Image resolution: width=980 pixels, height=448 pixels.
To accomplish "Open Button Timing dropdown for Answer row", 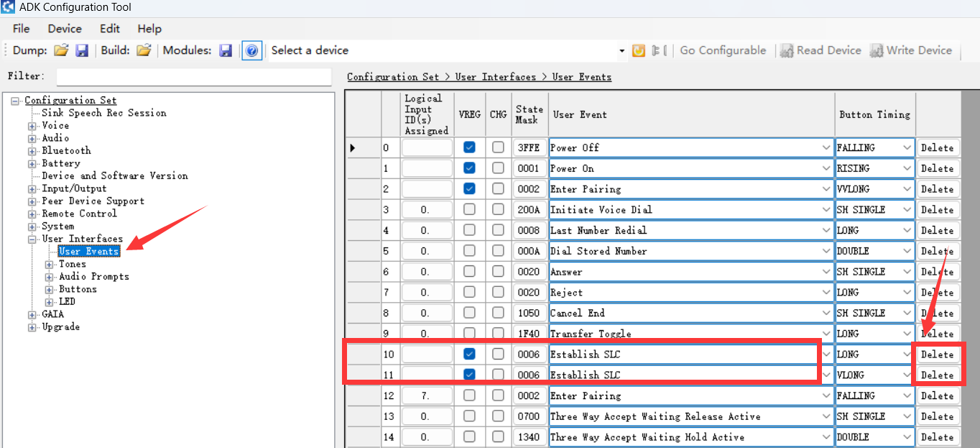I will (906, 272).
